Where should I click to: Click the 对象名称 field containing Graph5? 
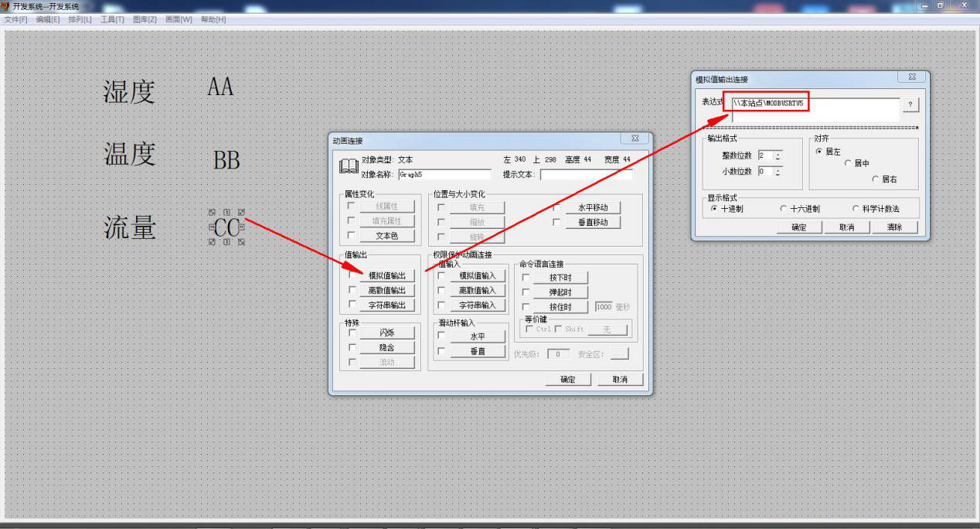(444, 175)
